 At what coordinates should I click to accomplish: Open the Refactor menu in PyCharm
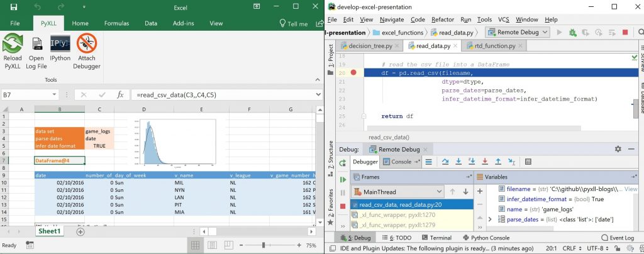tap(443, 19)
